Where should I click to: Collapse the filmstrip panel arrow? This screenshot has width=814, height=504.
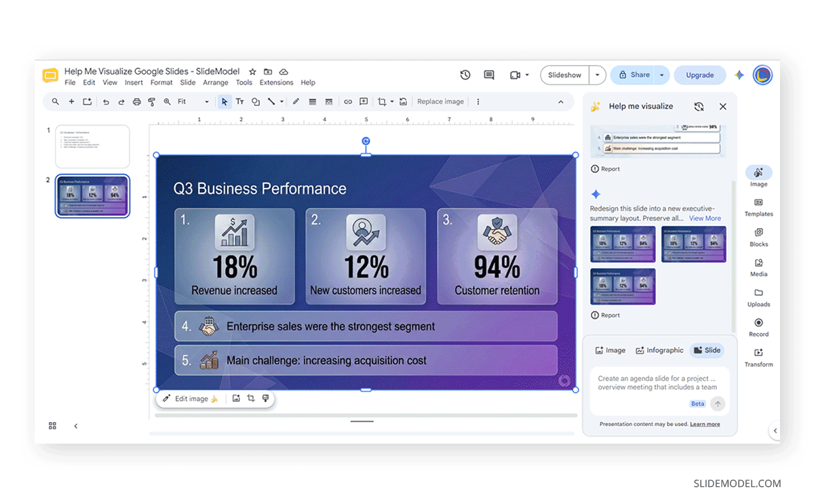(75, 426)
